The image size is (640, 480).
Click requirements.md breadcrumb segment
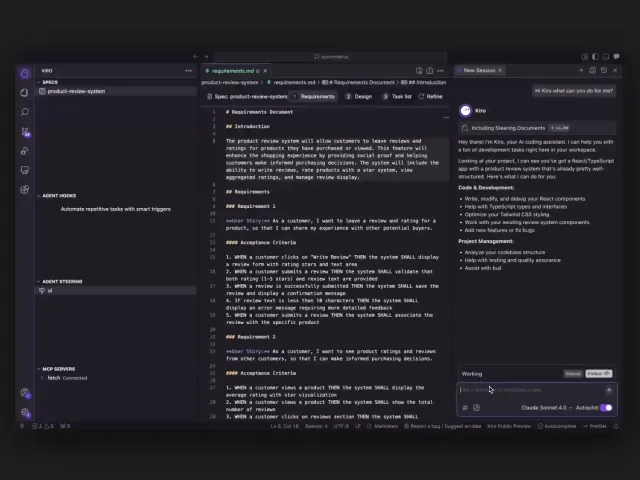point(291,82)
